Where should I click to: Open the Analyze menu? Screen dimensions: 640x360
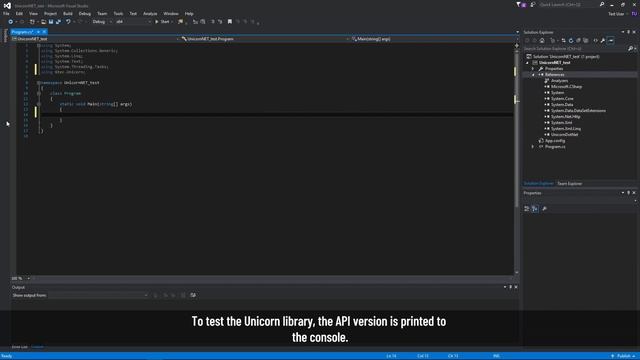pyautogui.click(x=150, y=13)
